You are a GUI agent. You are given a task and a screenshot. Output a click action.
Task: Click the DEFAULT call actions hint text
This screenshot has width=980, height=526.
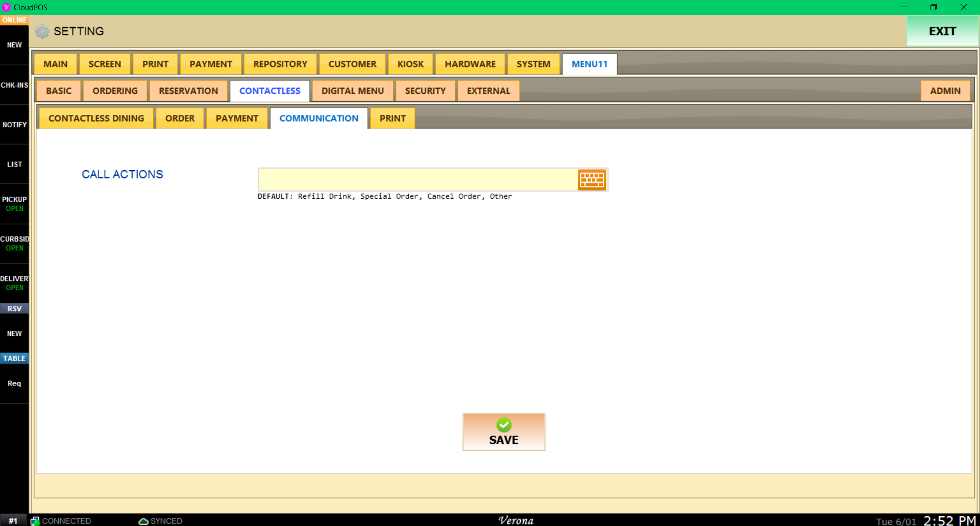tap(384, 196)
